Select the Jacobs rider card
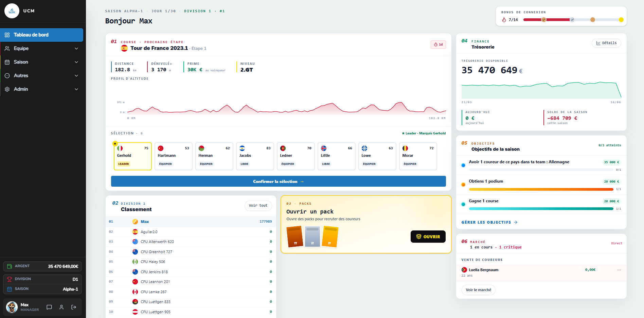This screenshot has height=318, width=644. [255, 156]
